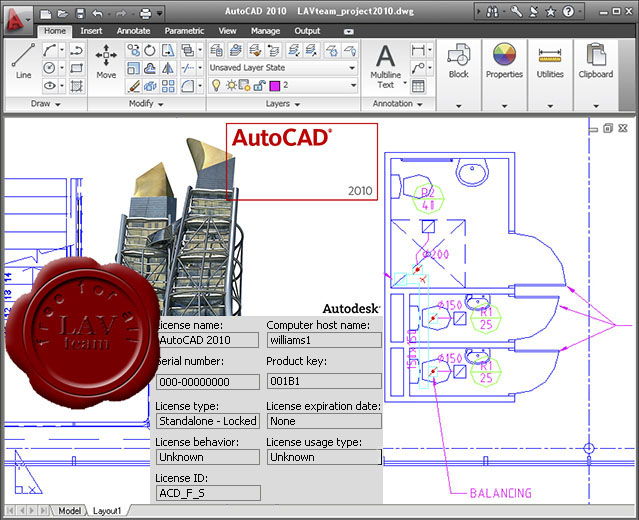
Task: Select the Hatch tool
Action: (77, 86)
